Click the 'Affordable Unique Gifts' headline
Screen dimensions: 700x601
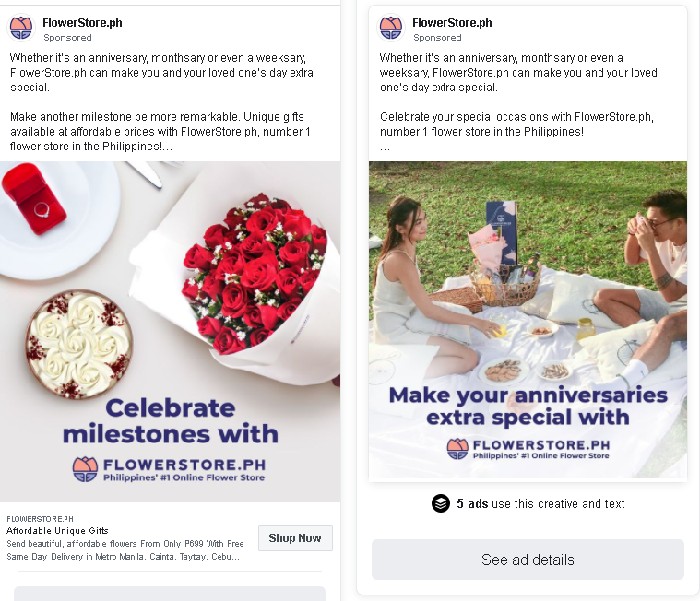[x=57, y=531]
